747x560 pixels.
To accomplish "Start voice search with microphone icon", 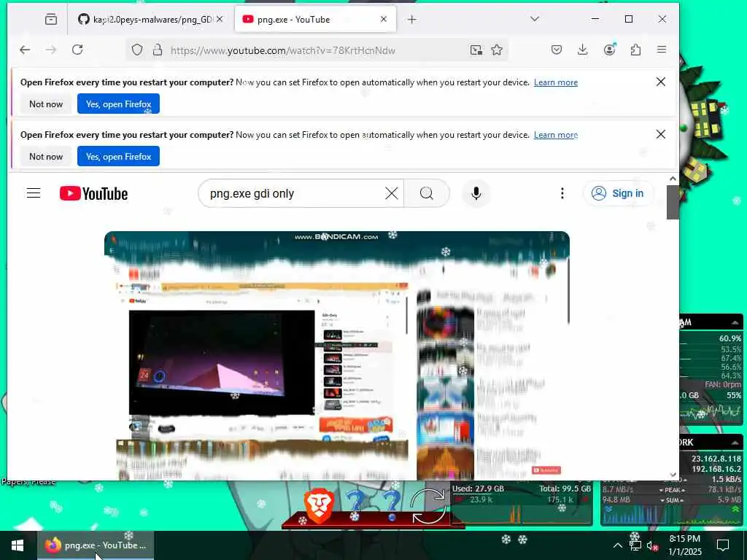I will [x=476, y=193].
